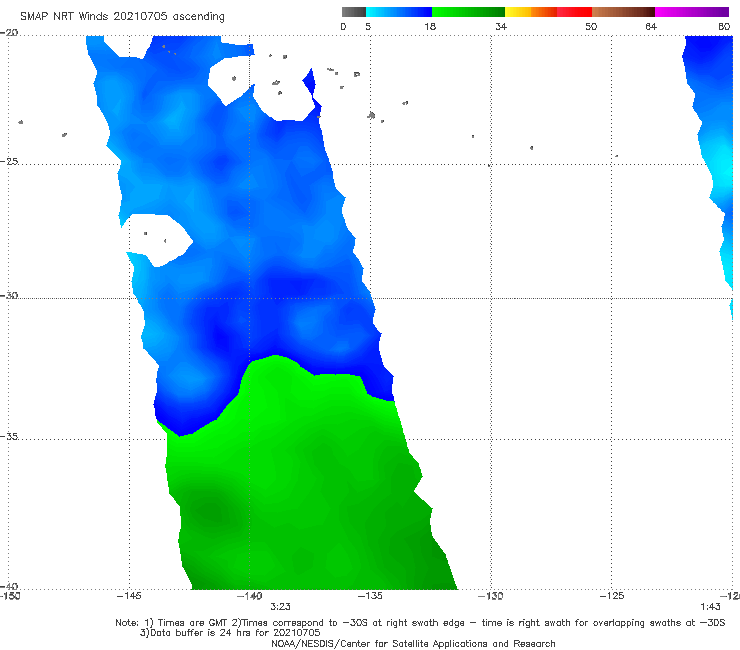Click the longitude label -135

click(370, 596)
